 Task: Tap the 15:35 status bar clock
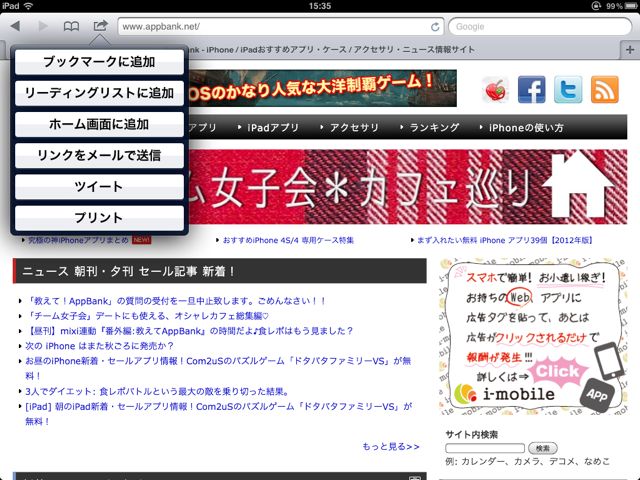click(320, 6)
